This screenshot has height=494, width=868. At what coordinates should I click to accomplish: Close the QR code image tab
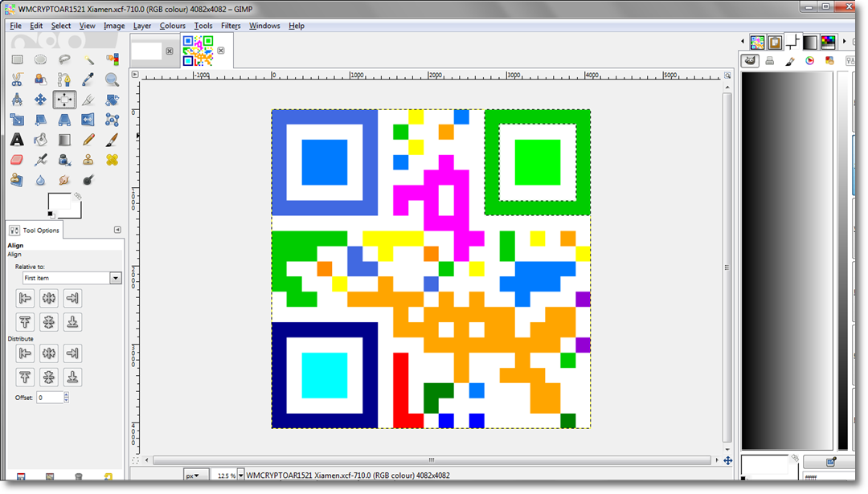(x=221, y=51)
